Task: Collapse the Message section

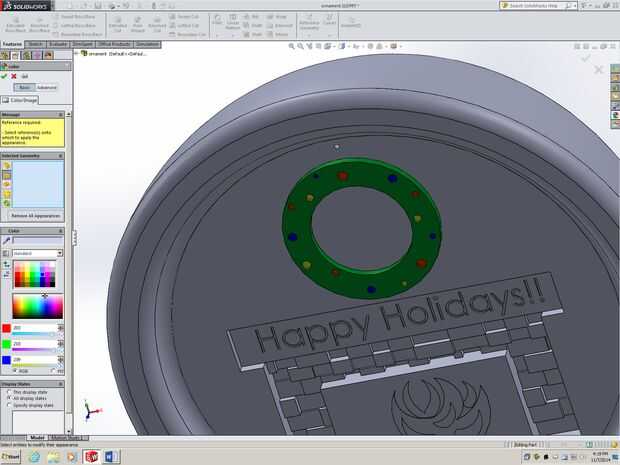Action: coord(60,115)
